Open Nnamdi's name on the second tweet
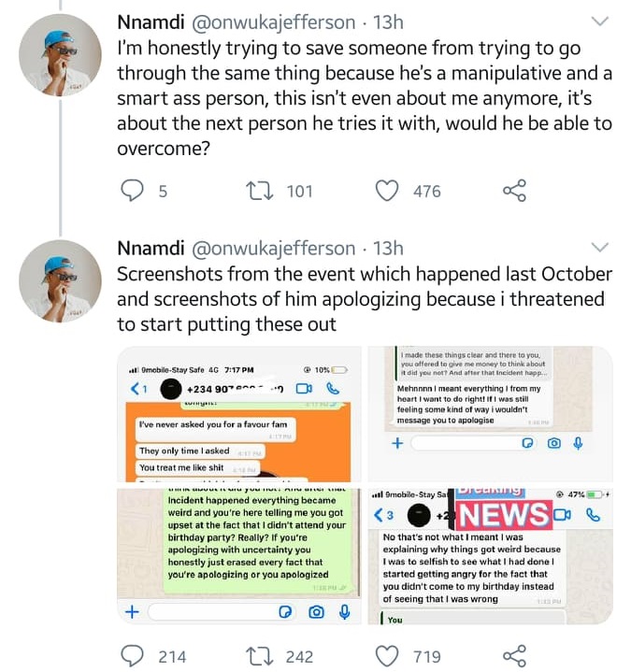Viewport: 631px width, 672px height. pos(150,249)
